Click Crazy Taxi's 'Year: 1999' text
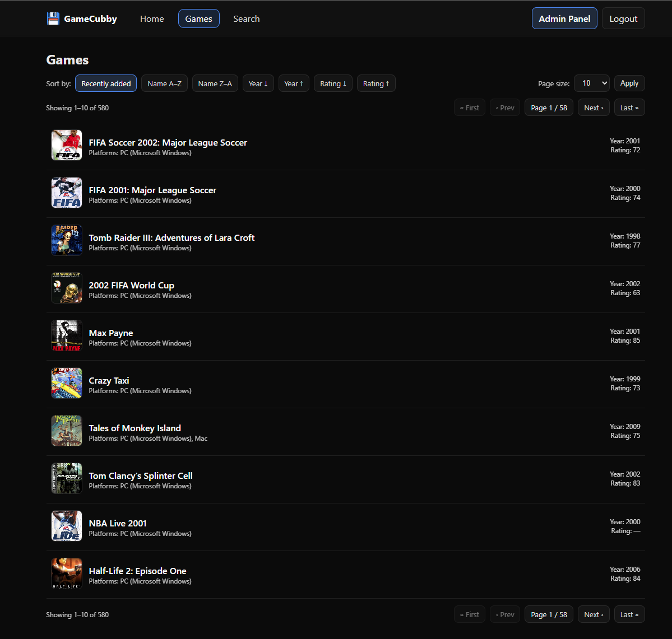The height and width of the screenshot is (639, 672). pyautogui.click(x=625, y=379)
